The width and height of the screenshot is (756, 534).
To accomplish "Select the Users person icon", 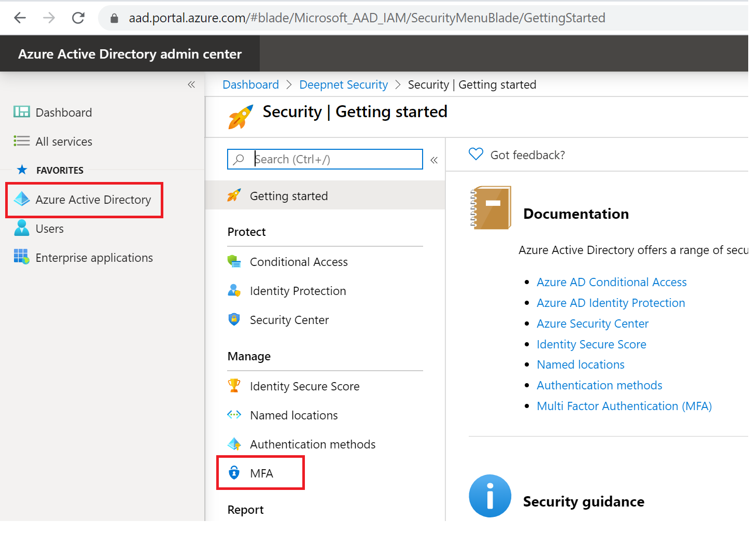I will pos(22,228).
